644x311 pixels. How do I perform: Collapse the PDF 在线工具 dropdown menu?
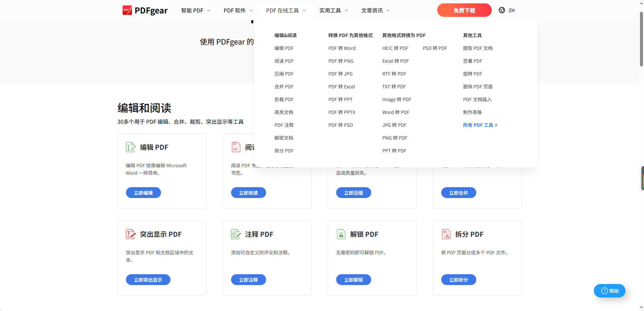[286, 10]
